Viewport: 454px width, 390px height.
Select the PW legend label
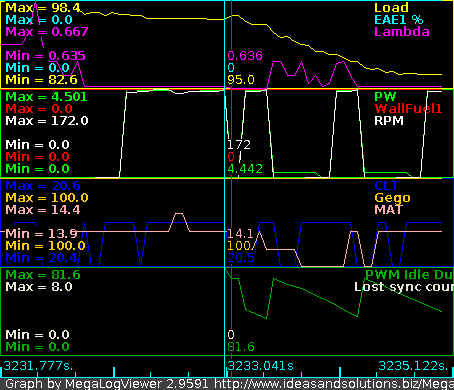point(385,97)
